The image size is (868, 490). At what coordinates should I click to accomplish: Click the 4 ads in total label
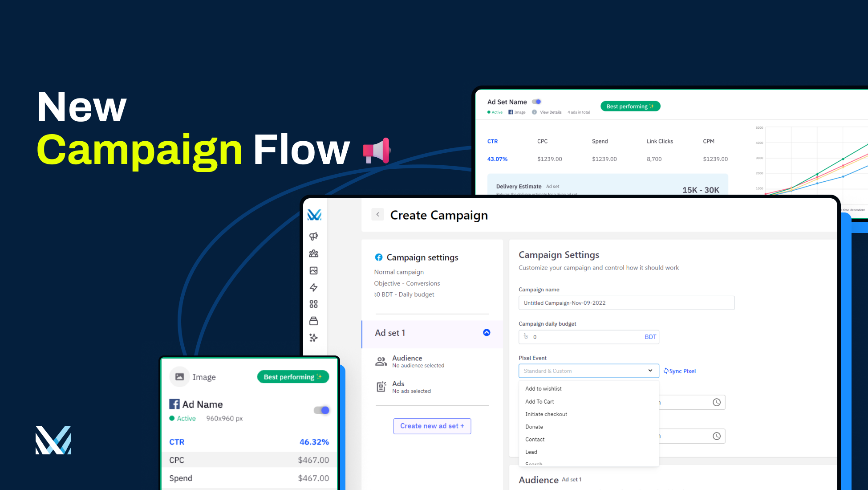tap(579, 112)
